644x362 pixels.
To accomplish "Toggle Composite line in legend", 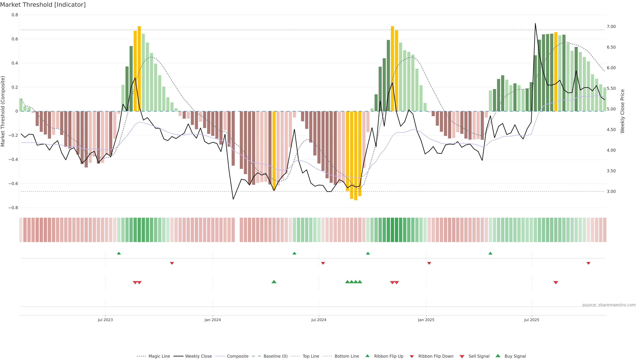I will point(237,356).
